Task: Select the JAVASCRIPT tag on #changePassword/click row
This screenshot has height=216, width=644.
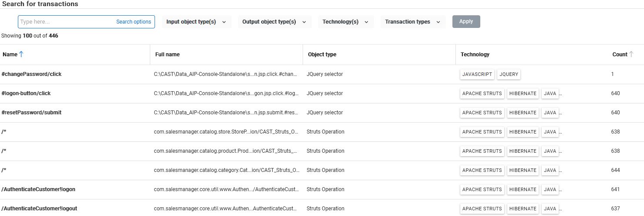Action: [477, 74]
